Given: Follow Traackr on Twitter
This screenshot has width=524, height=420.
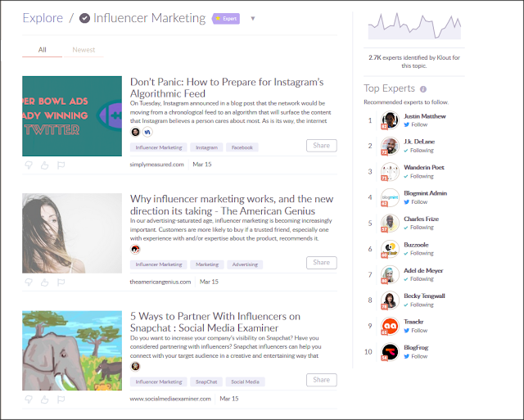Looking at the screenshot, I should pyautogui.click(x=416, y=331).
